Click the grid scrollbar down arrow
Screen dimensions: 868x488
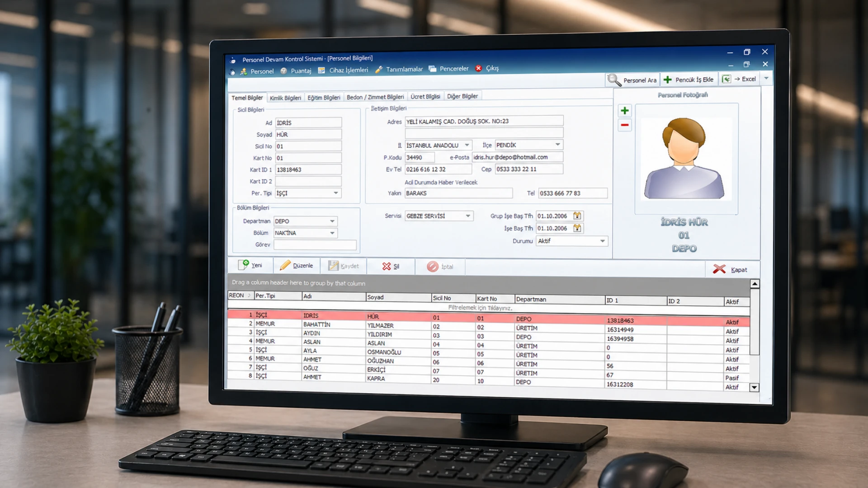pyautogui.click(x=754, y=388)
